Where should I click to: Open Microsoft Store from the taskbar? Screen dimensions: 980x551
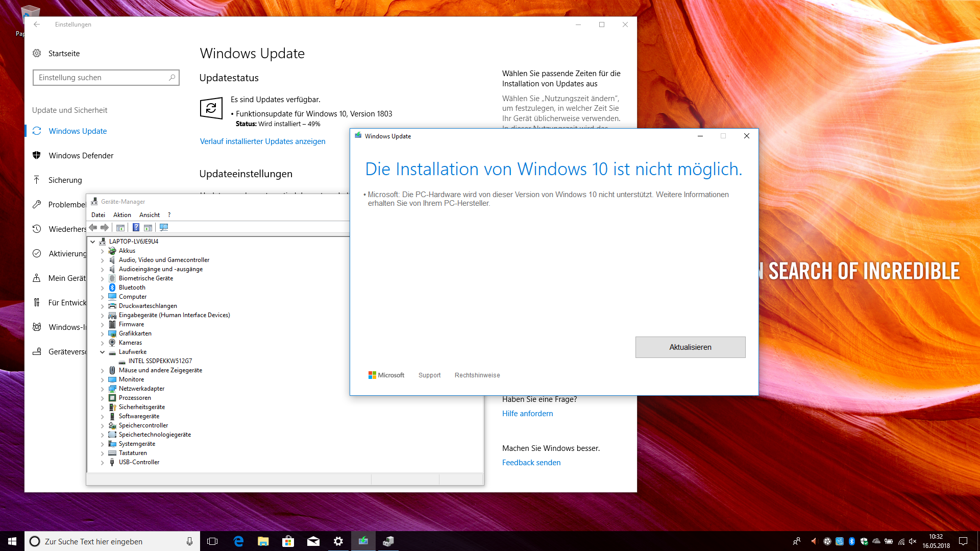(288, 541)
